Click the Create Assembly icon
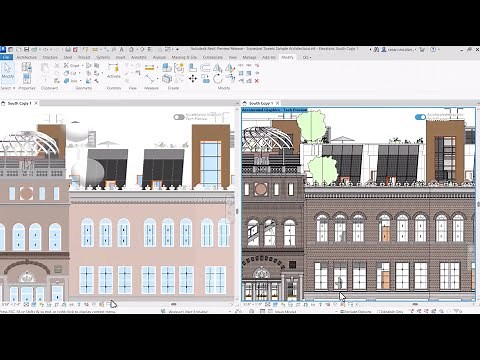The width and height of the screenshot is (480, 360). pyautogui.click(x=167, y=68)
